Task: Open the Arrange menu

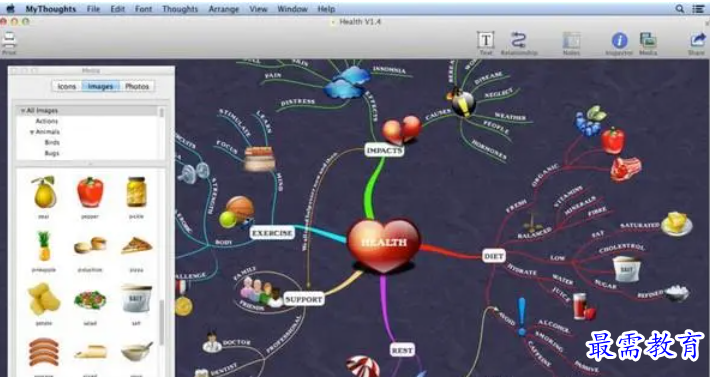Action: (x=223, y=9)
